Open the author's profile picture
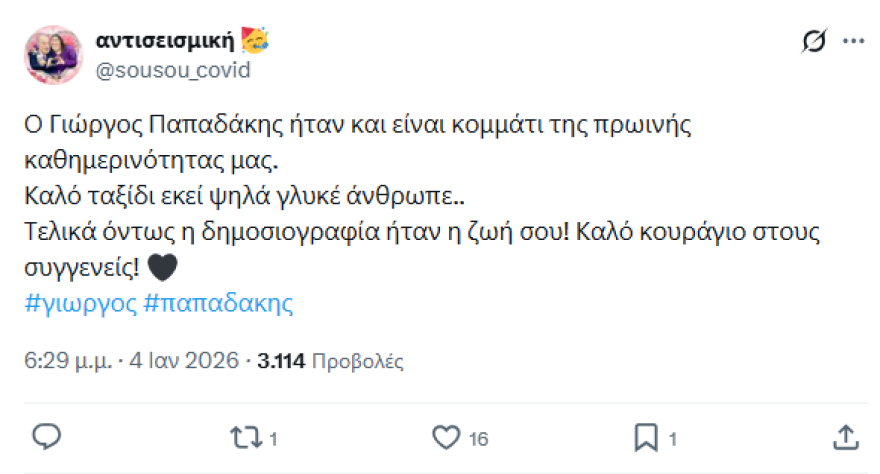The image size is (880, 474). pos(54,54)
